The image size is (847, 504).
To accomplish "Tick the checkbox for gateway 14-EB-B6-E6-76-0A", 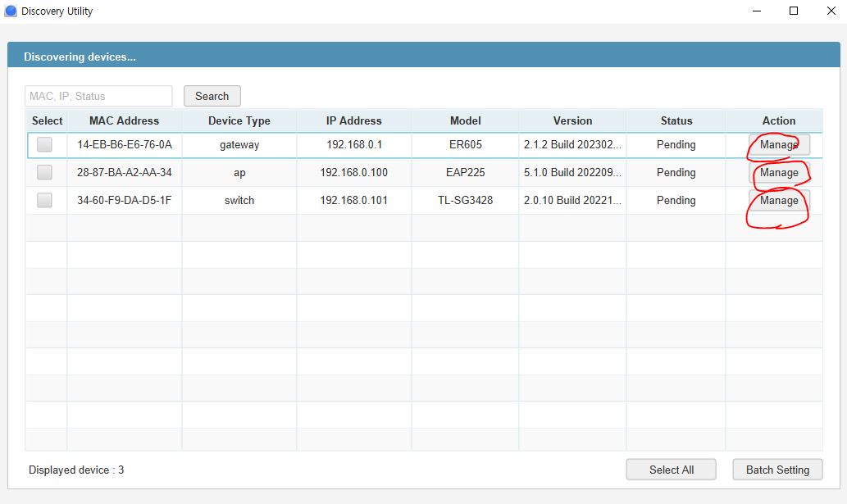I will point(44,144).
